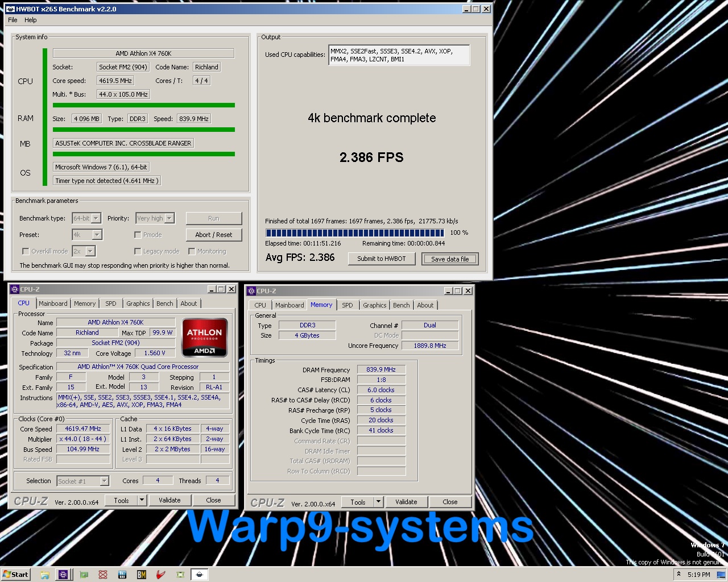Open the Priority Very high dropdown
This screenshot has width=728, height=582.
click(x=155, y=218)
